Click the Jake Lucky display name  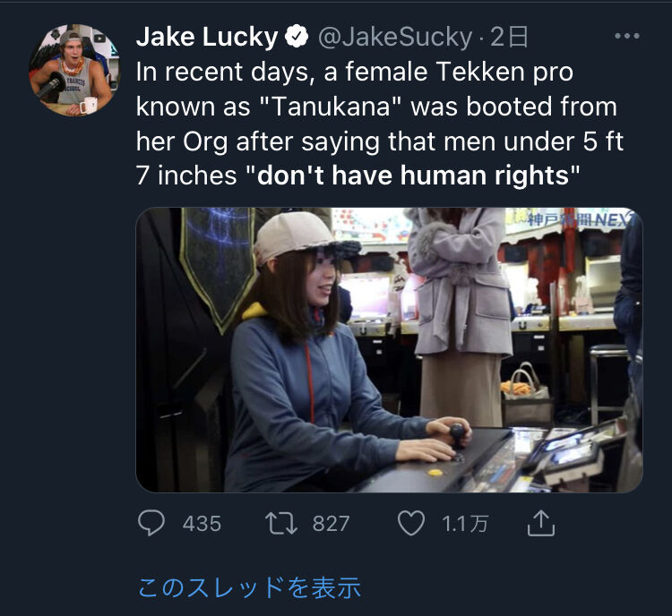[x=207, y=37]
